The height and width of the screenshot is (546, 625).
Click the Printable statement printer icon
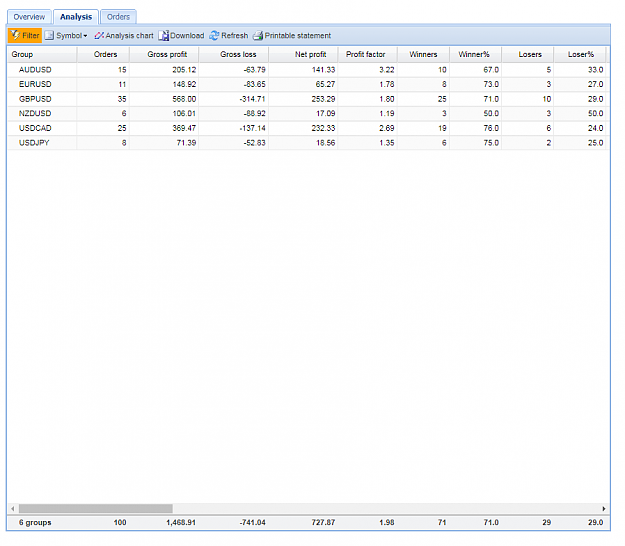[x=258, y=35]
